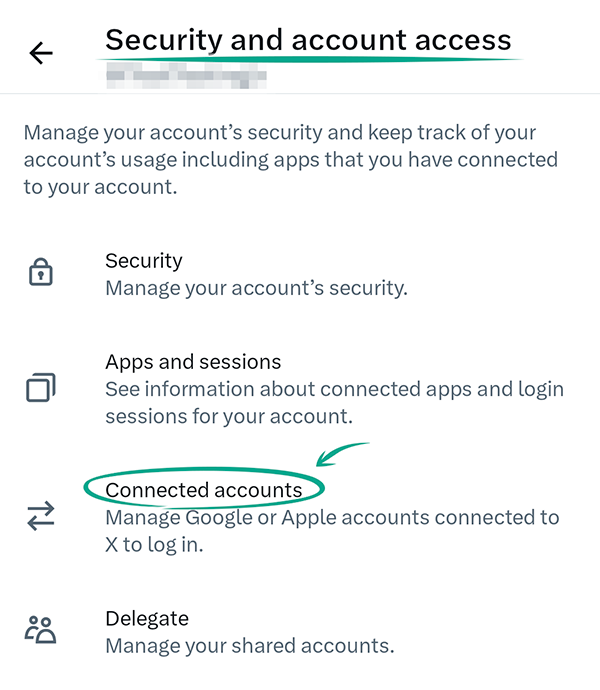
Task: Click the green underline beneath the page title
Action: pos(310,60)
